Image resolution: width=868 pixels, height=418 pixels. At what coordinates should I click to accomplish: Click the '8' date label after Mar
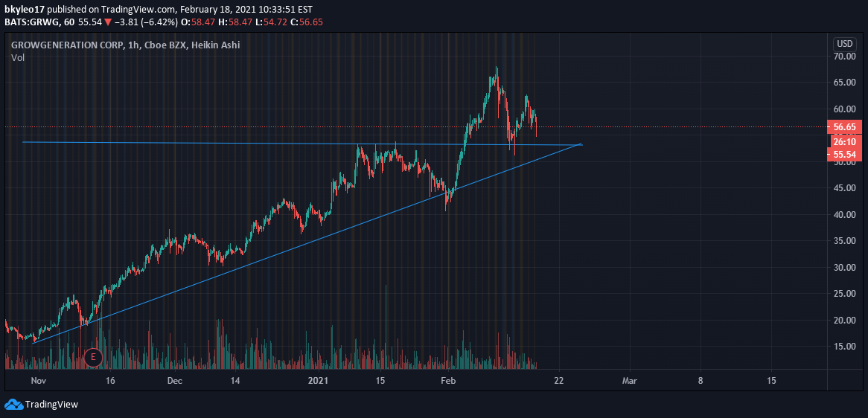pos(701,381)
